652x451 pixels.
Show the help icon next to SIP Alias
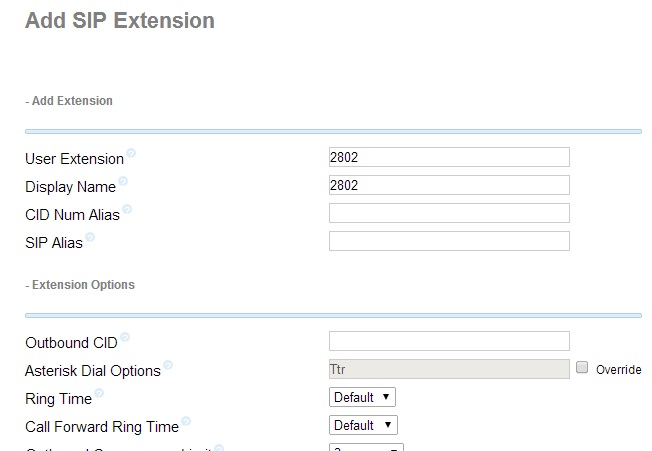[90, 238]
